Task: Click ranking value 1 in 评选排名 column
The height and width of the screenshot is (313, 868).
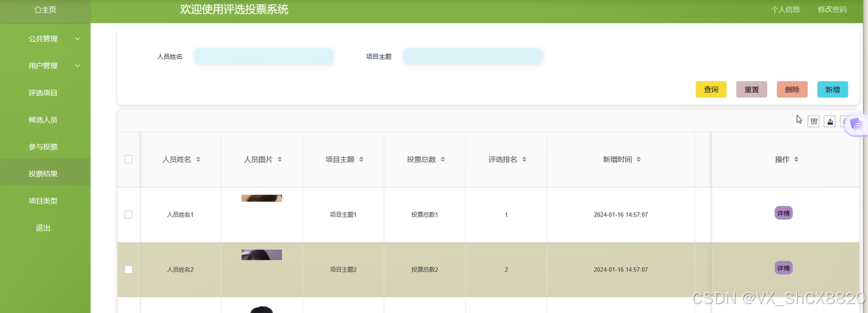Action: [506, 215]
